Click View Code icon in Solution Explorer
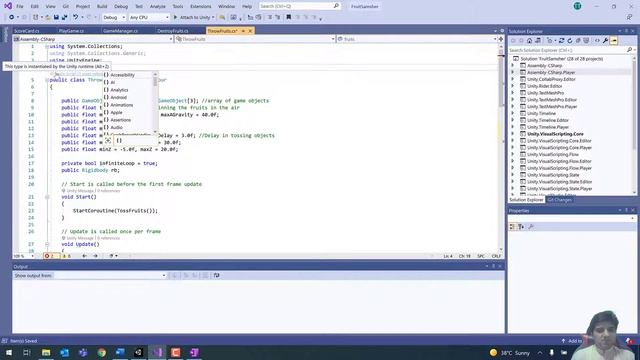The width and height of the screenshot is (640, 360). tap(597, 40)
